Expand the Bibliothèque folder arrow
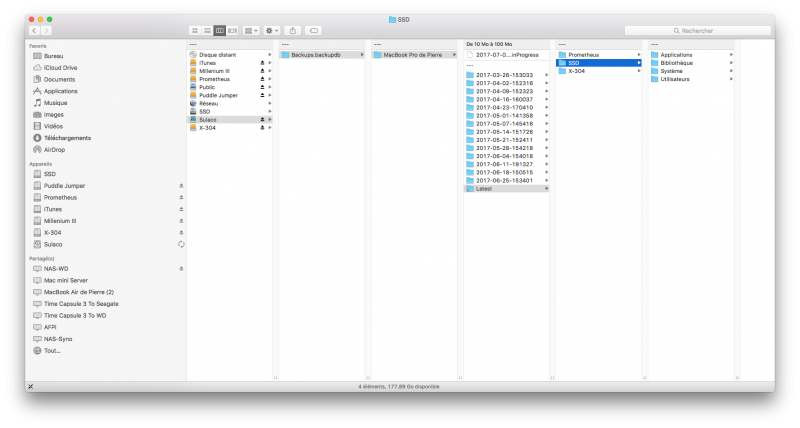This screenshot has height=428, width=800. click(731, 63)
